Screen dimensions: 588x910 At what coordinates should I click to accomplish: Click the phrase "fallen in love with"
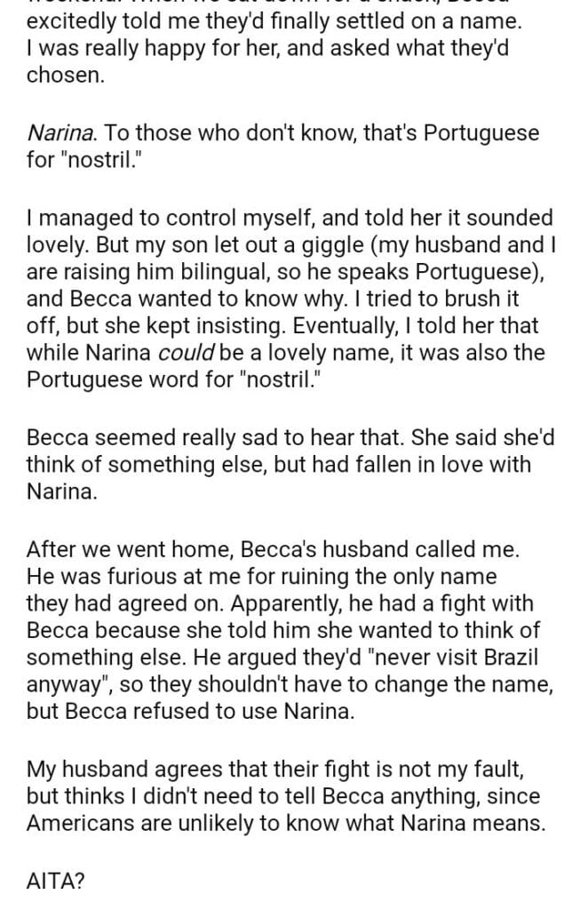pyautogui.click(x=448, y=467)
